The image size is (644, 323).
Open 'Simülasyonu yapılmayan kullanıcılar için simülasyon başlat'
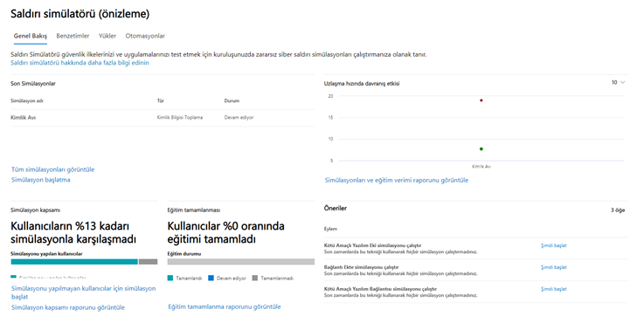coord(83,292)
